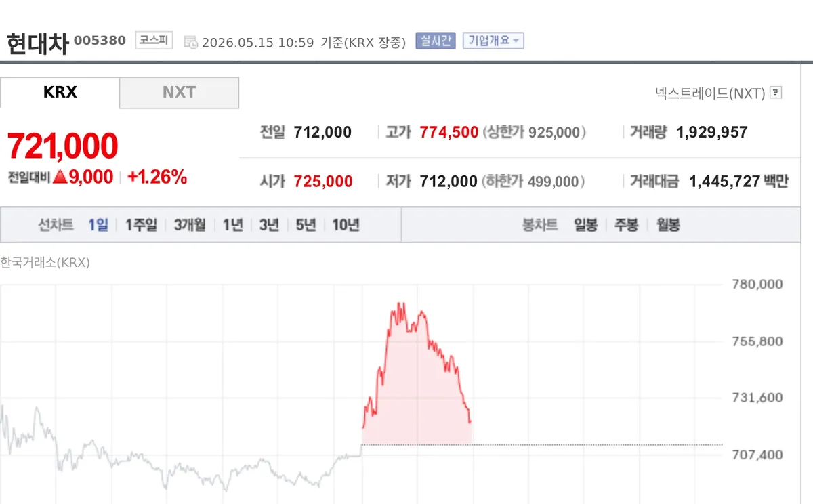Show the 10년 line chart
813x504 pixels.
point(346,225)
